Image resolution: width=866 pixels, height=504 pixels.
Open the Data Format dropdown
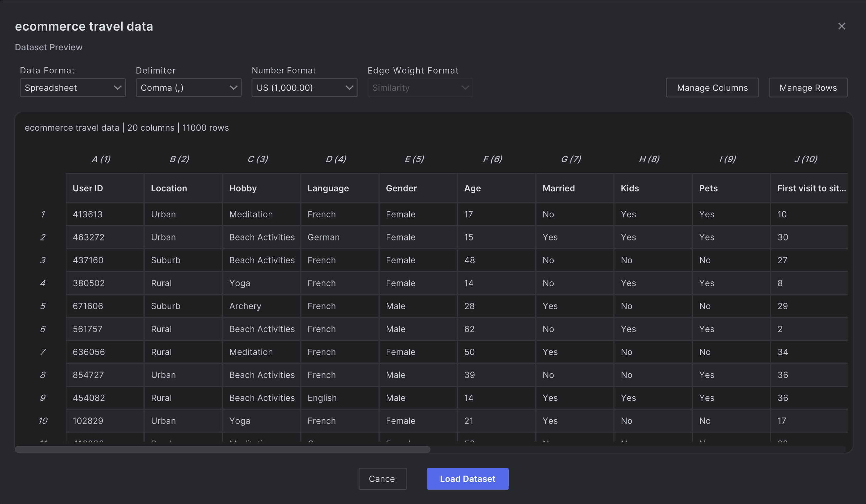72,88
